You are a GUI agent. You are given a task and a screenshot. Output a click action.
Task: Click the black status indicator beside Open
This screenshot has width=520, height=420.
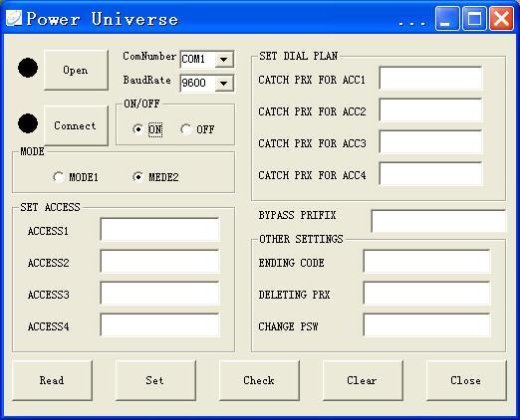point(28,68)
